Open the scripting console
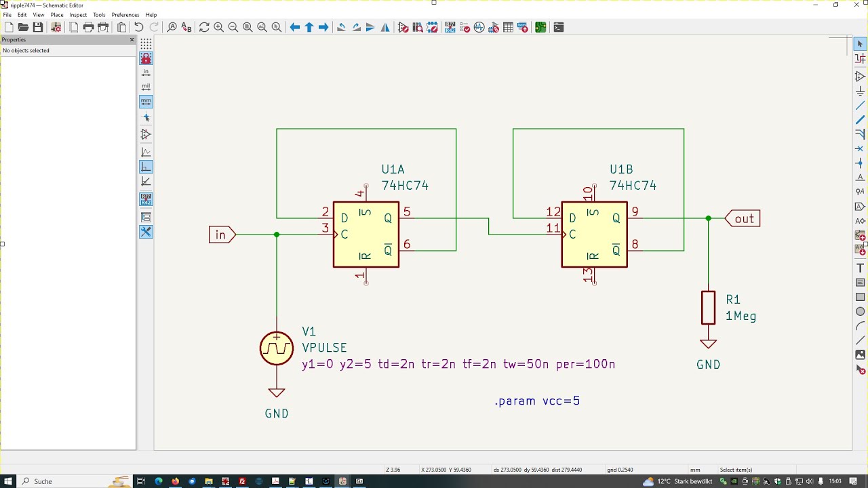Image resolution: width=868 pixels, height=488 pixels. [559, 27]
